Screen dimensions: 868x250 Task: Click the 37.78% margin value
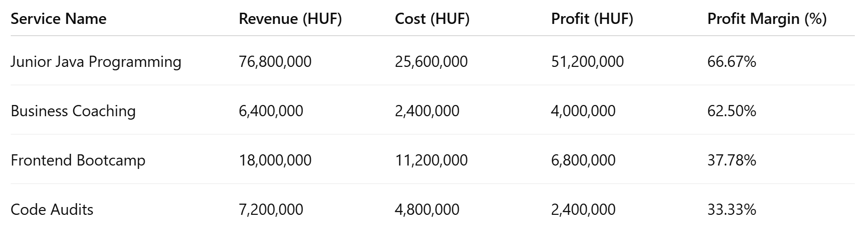coord(732,160)
